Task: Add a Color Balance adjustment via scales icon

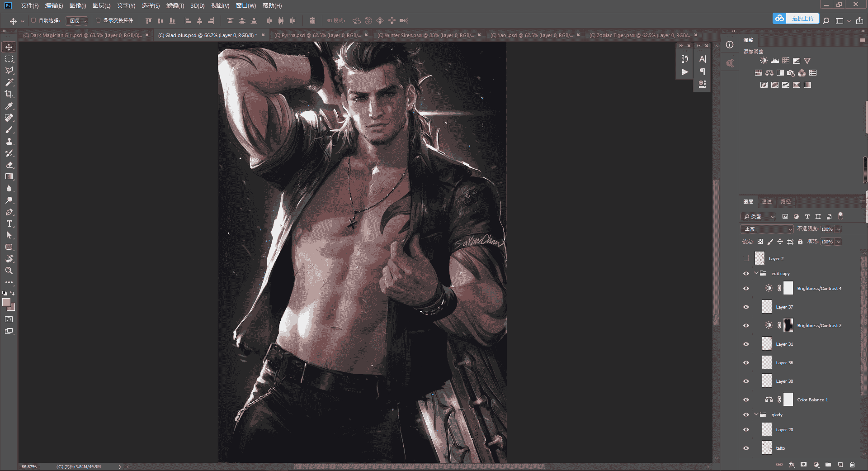Action: click(x=769, y=73)
